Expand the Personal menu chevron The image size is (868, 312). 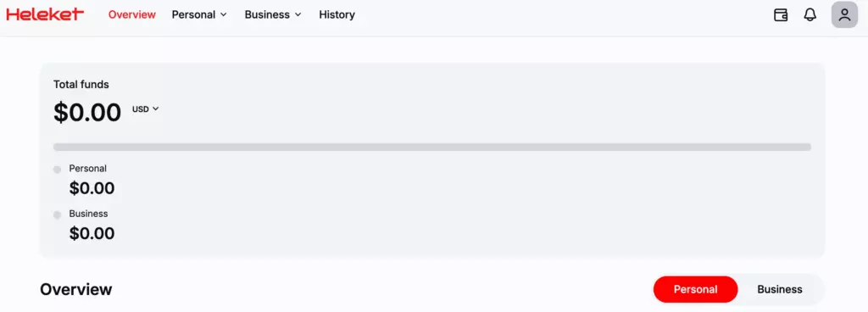point(224,15)
